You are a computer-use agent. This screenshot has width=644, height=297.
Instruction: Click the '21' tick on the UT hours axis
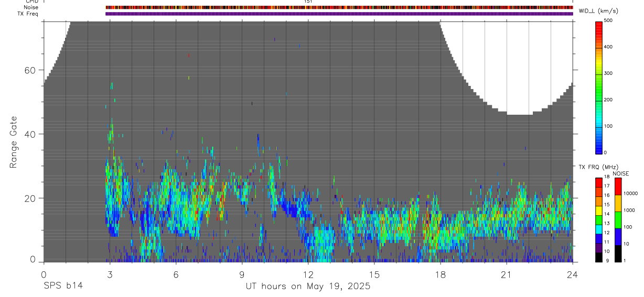[507, 274]
